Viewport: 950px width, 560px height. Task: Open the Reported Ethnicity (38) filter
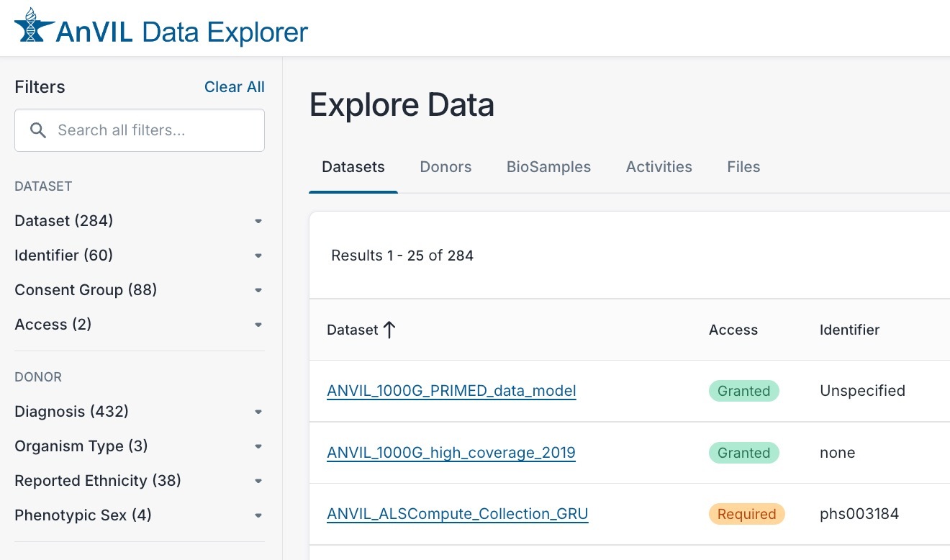[x=139, y=481]
